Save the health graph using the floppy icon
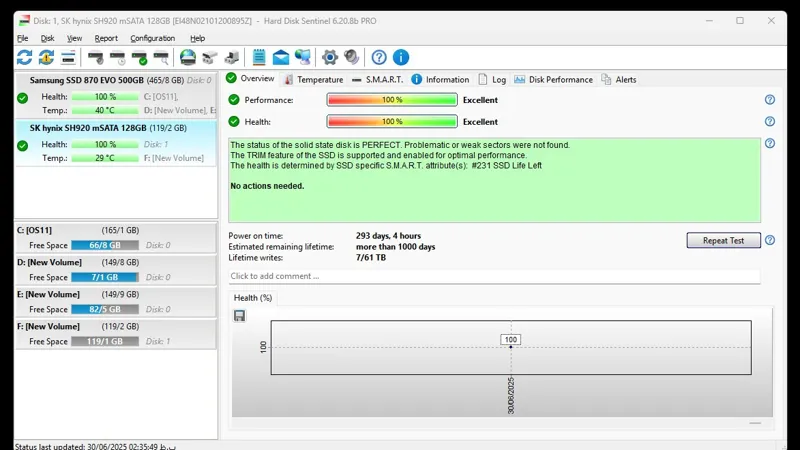The image size is (800, 450). [x=240, y=316]
